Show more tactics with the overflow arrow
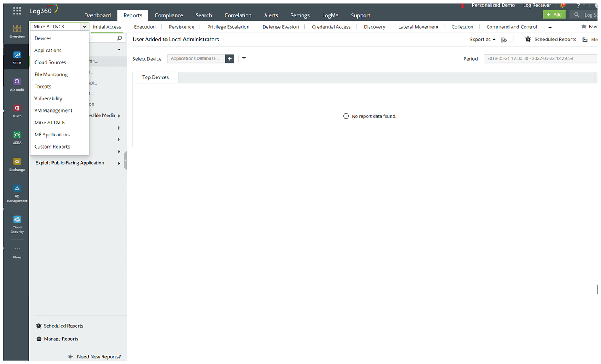The height and width of the screenshot is (364, 601). tap(550, 27)
